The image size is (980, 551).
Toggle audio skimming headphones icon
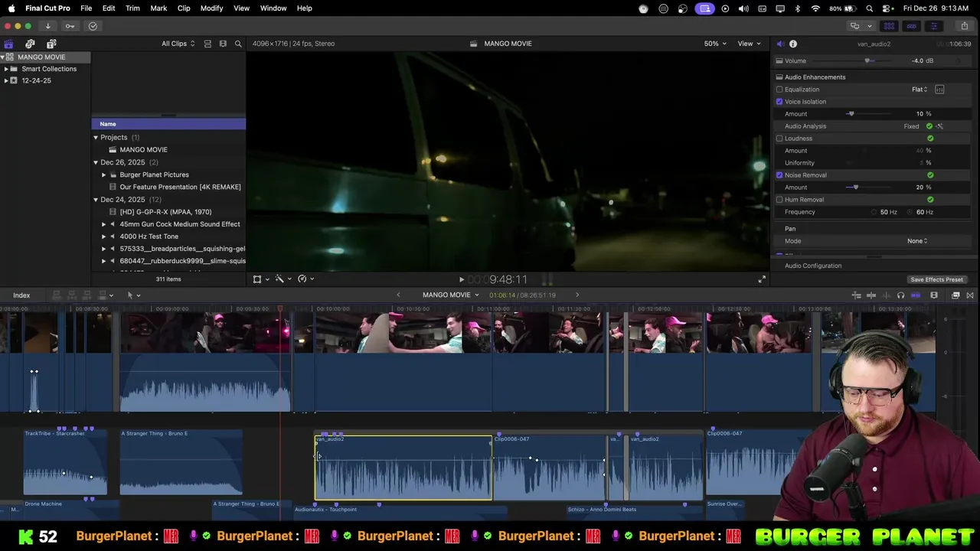pyautogui.click(x=900, y=295)
